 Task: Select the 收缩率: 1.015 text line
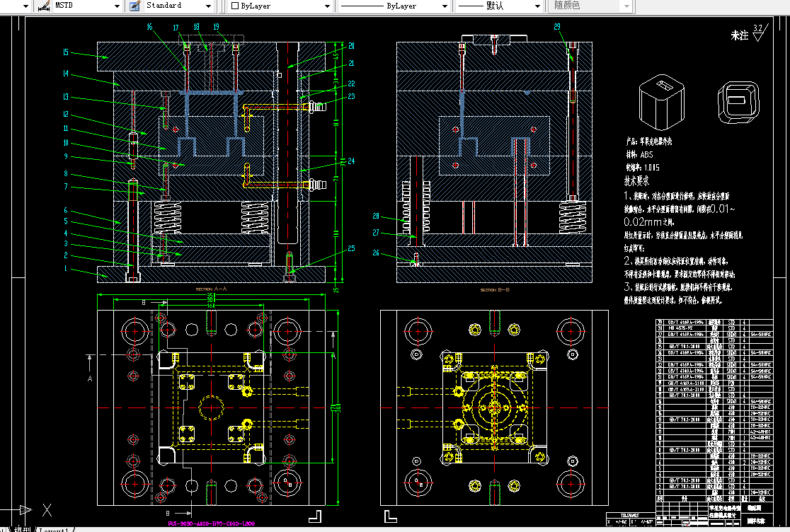pyautogui.click(x=642, y=167)
